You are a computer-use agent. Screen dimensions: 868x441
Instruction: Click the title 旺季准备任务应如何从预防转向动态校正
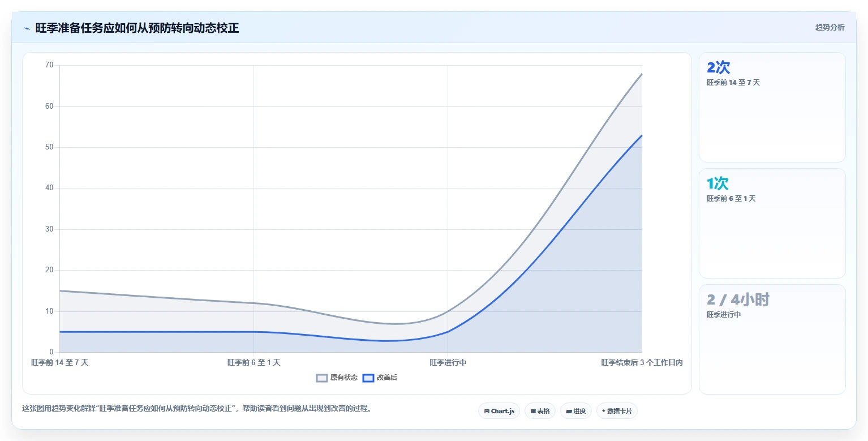[137, 28]
